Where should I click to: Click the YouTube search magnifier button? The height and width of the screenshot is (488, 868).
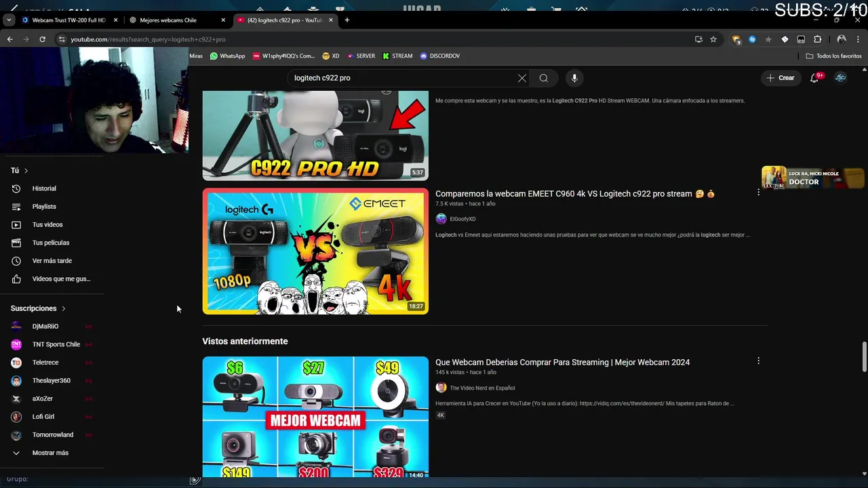(544, 78)
